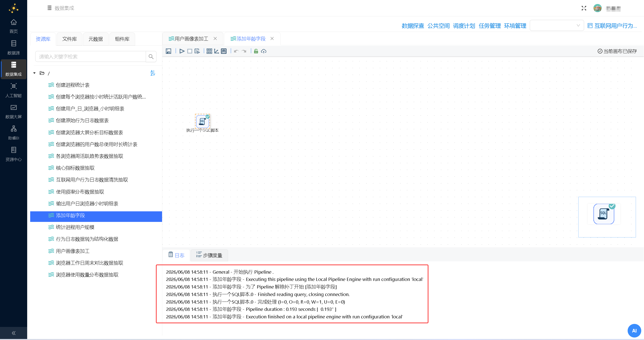The width and height of the screenshot is (644, 340).
Task: Open 统计进程用户规模 item
Action: click(x=75, y=227)
